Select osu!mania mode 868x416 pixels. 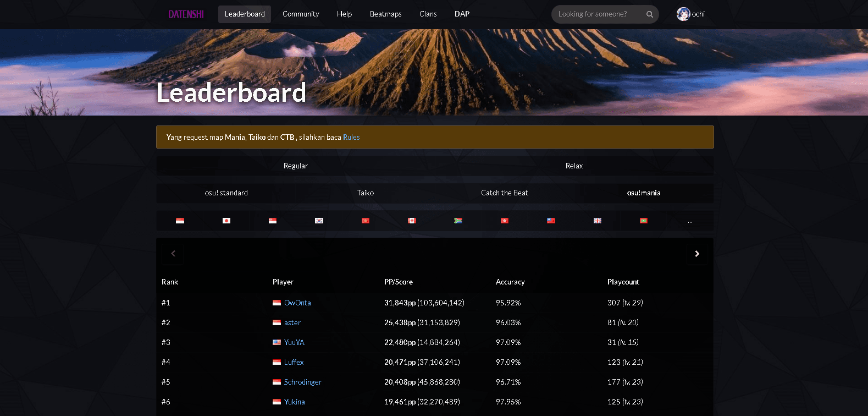tap(644, 193)
